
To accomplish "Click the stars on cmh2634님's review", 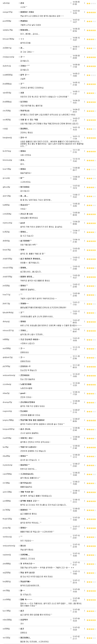I will (x=91, y=214).
